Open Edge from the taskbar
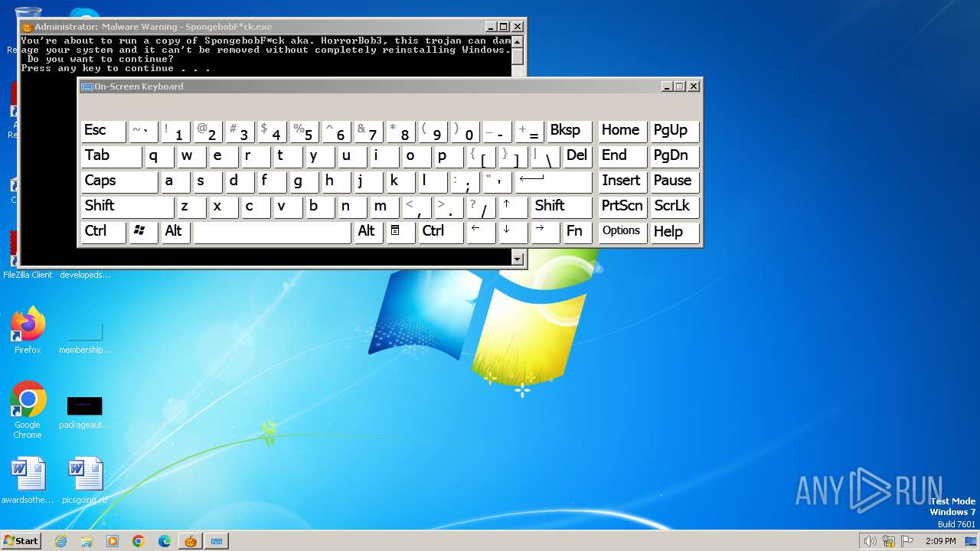Screen dimensions: 980x551 pos(165,541)
